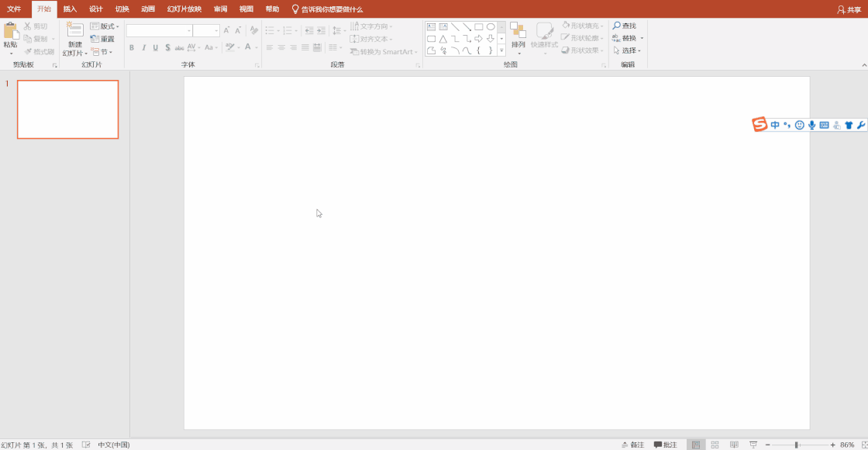
Task: Select slide 1 thumbnail in left panel
Action: click(x=67, y=109)
